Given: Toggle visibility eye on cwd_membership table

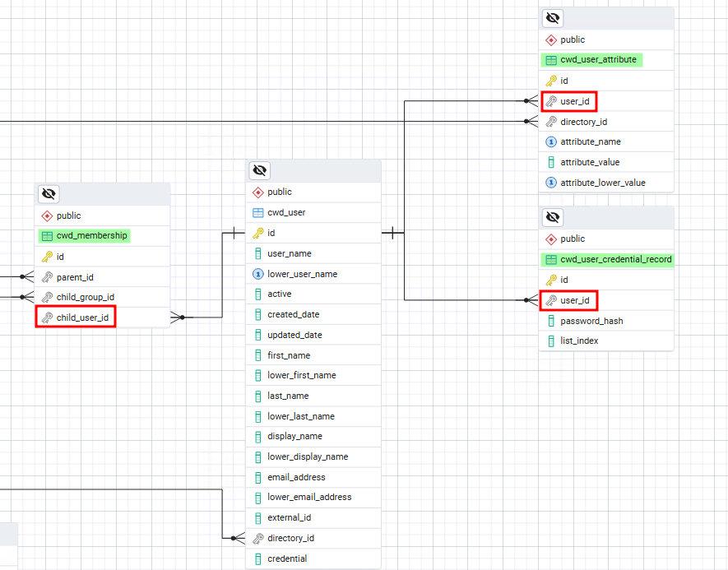Looking at the screenshot, I should pos(49,193).
